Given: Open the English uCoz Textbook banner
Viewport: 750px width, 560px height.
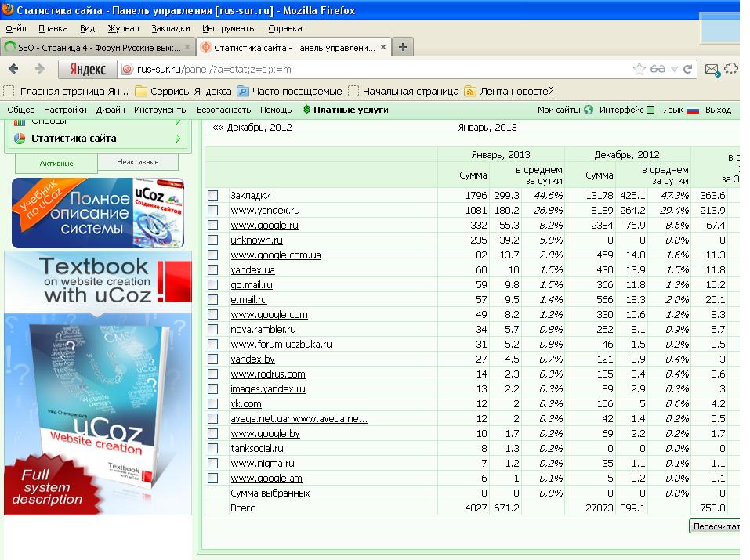Looking at the screenshot, I should click(x=98, y=383).
